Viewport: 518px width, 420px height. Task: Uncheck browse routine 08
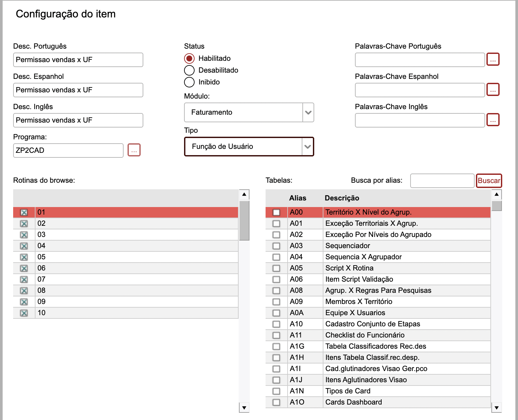click(24, 291)
